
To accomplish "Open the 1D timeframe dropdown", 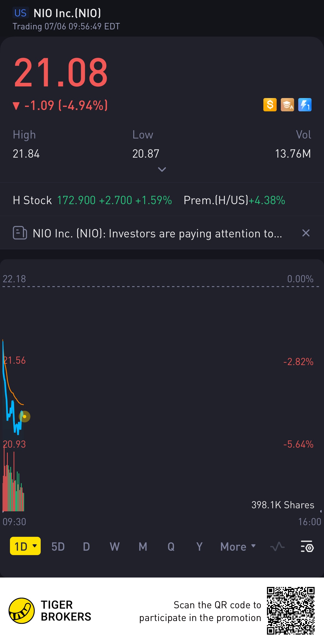I will 25,546.
